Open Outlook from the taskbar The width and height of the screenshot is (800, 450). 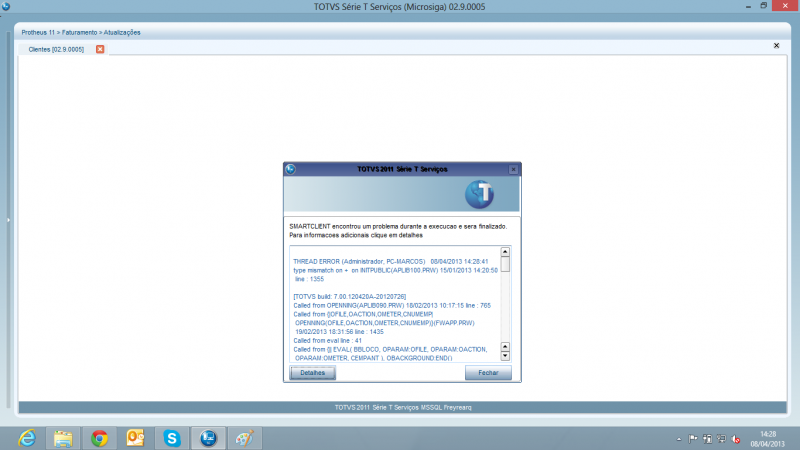(135, 438)
